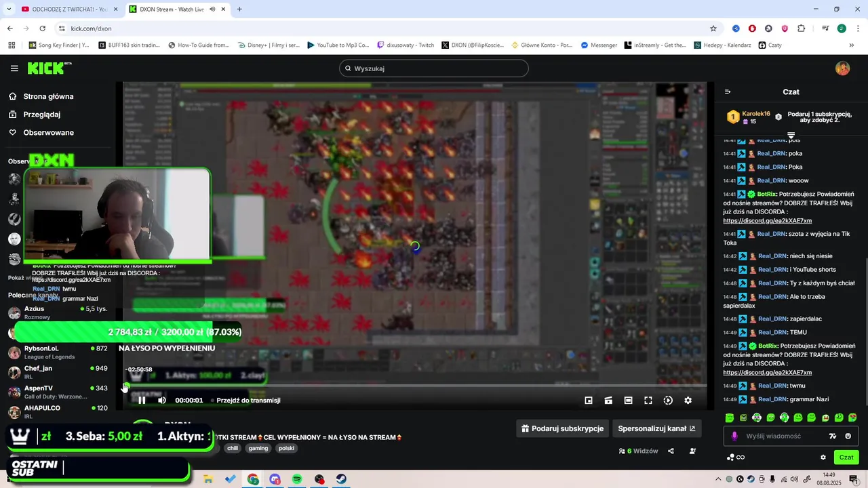
Task: Expand pinned gift subs banner
Action: tap(791, 136)
